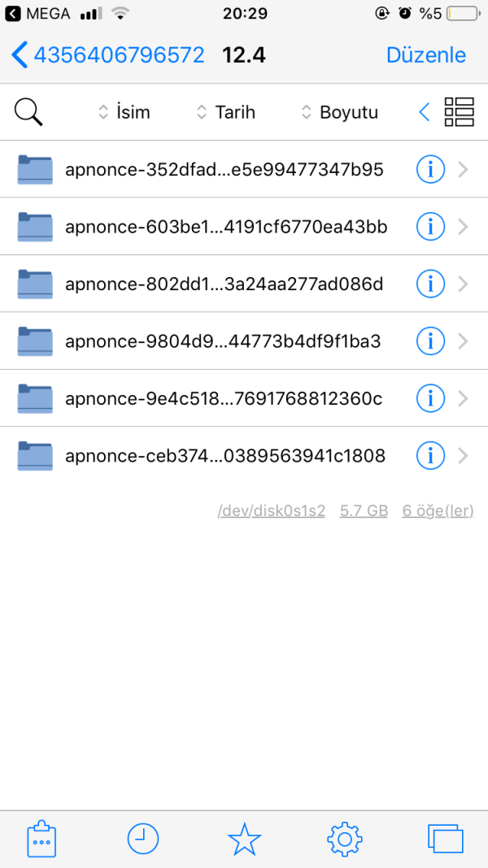Go back to folder 4356406796572
Image resolution: width=488 pixels, height=868 pixels.
pos(106,54)
